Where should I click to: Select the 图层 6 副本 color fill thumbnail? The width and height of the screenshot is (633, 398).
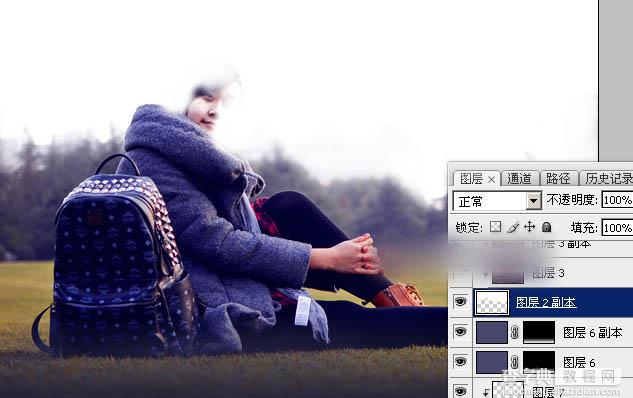[x=492, y=332]
